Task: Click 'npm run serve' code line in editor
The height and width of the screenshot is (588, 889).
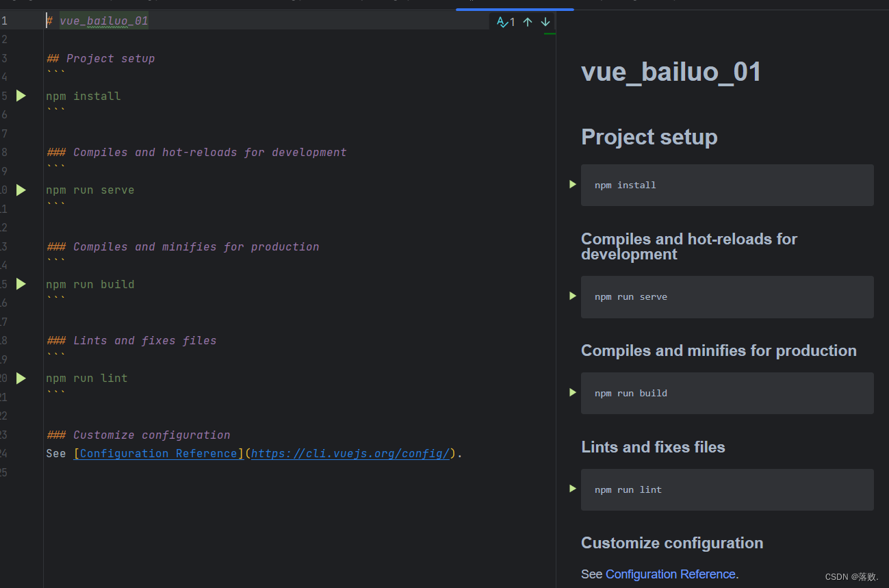Action: tap(90, 190)
